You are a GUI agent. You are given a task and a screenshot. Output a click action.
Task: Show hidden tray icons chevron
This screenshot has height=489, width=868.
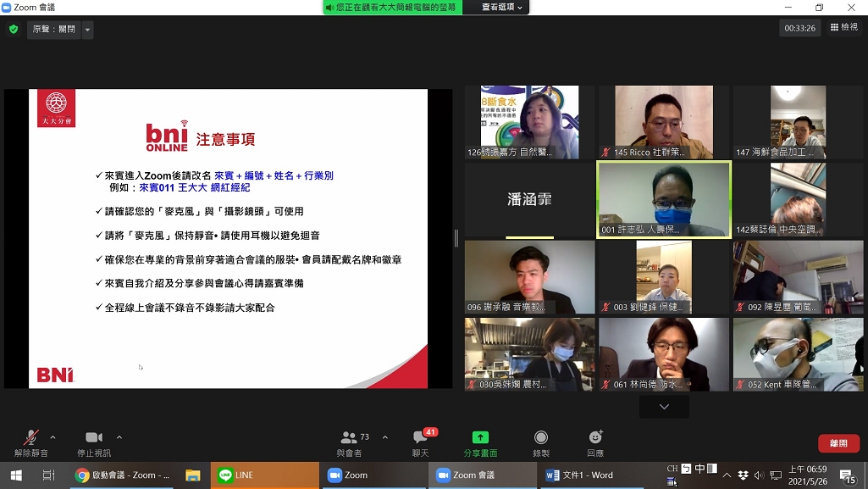coord(727,475)
